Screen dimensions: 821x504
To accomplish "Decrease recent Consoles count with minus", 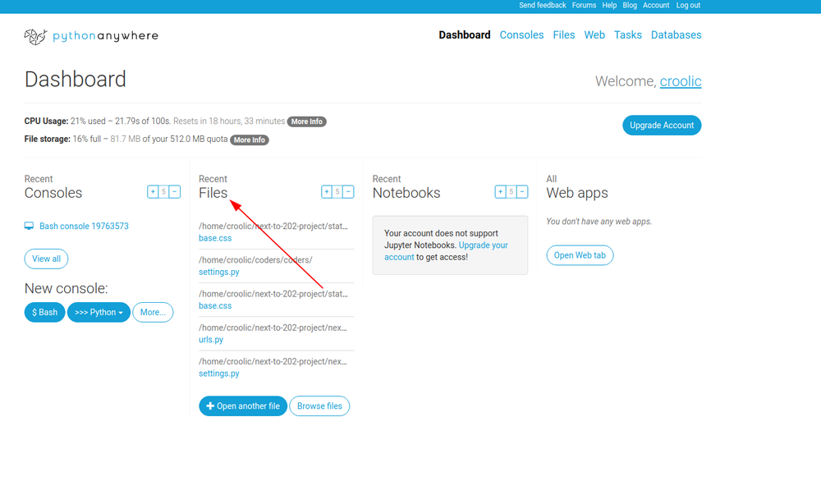I will tap(175, 192).
